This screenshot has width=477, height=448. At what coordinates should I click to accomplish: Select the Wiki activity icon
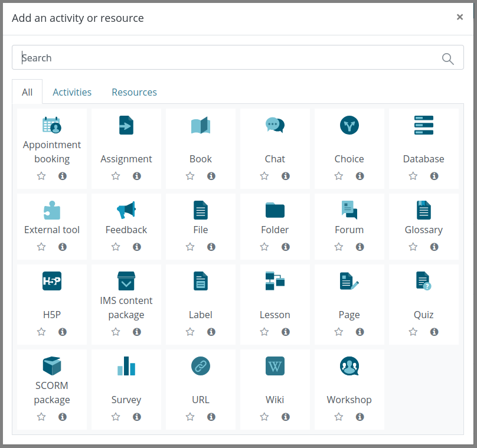(x=275, y=366)
